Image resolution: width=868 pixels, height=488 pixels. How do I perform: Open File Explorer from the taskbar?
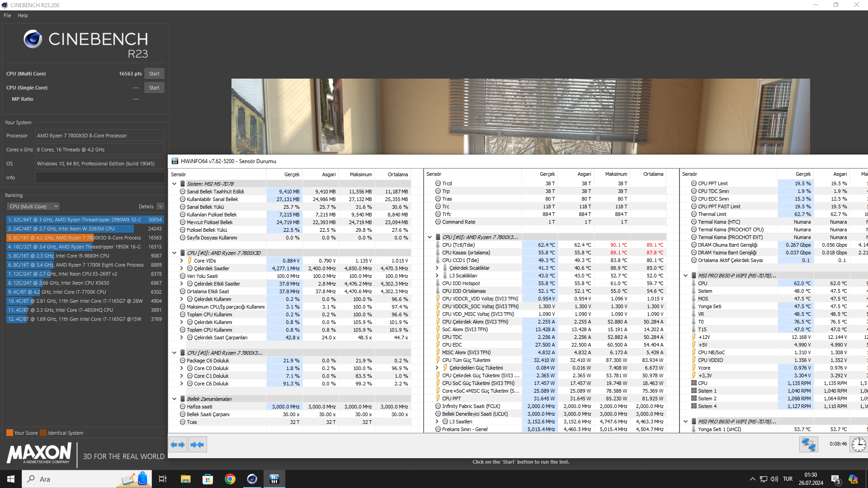click(x=185, y=479)
